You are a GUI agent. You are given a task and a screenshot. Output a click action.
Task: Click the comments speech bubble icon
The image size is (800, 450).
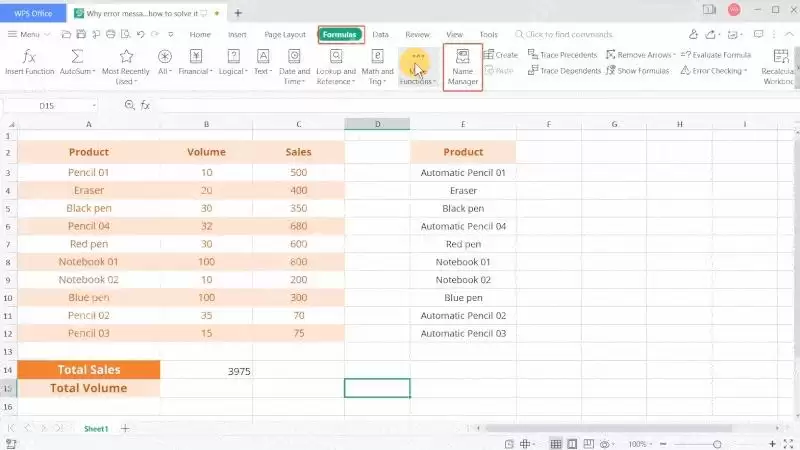tap(759, 34)
